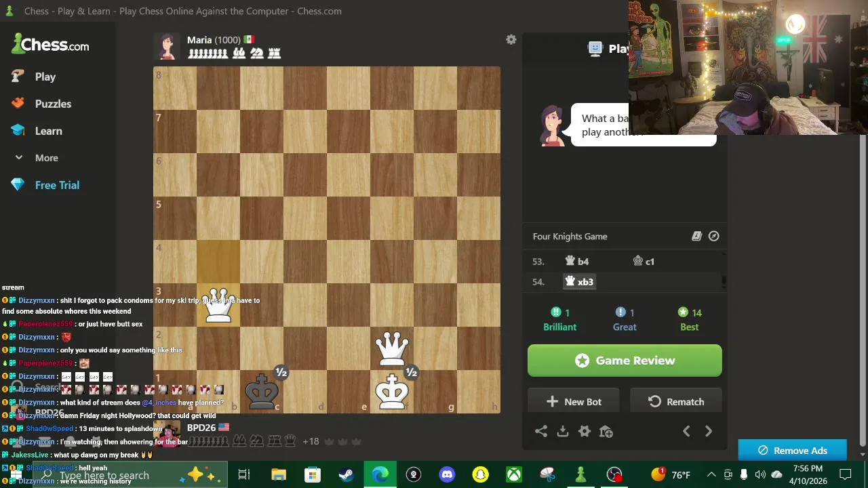Click the taskbar search box

(x=129, y=474)
